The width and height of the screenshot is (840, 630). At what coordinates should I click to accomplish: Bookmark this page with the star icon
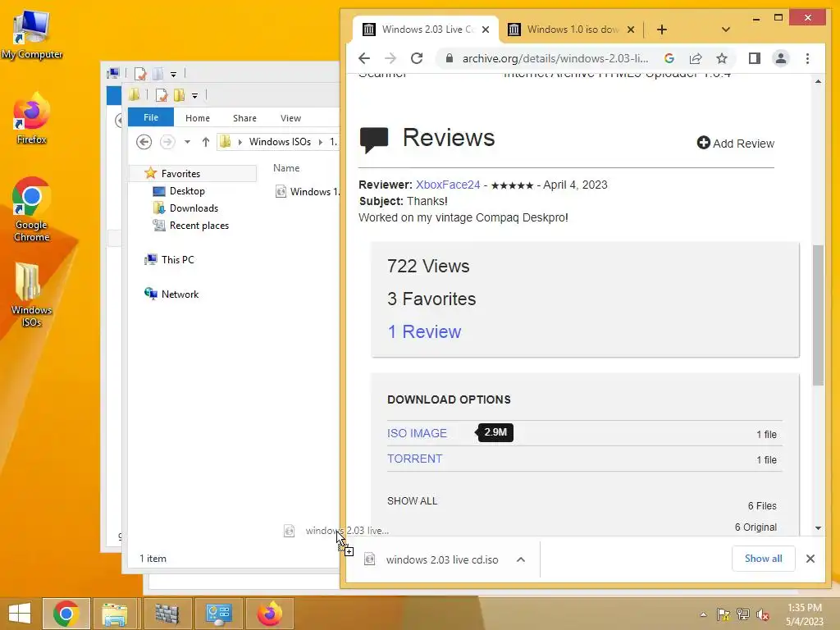pos(722,58)
